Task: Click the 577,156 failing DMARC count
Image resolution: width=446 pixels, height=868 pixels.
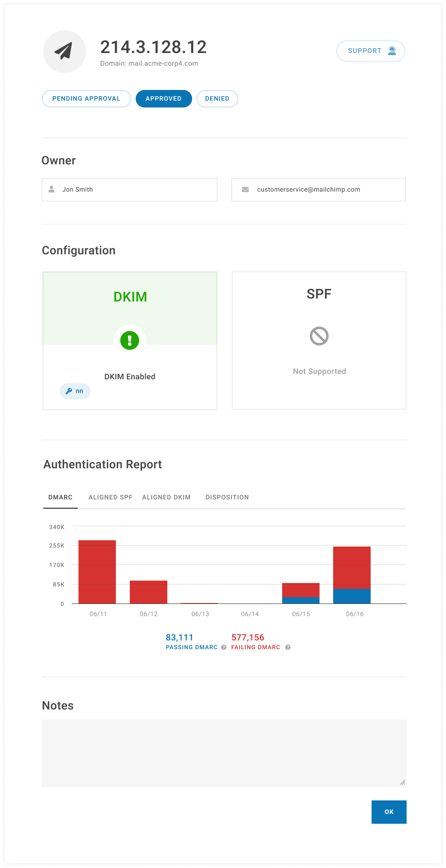Action: pyautogui.click(x=248, y=638)
